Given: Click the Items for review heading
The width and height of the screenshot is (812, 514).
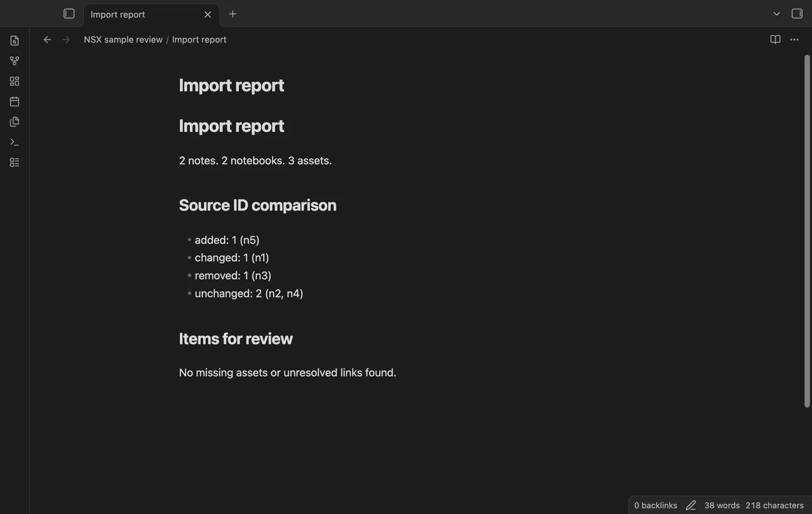Looking at the screenshot, I should [235, 339].
